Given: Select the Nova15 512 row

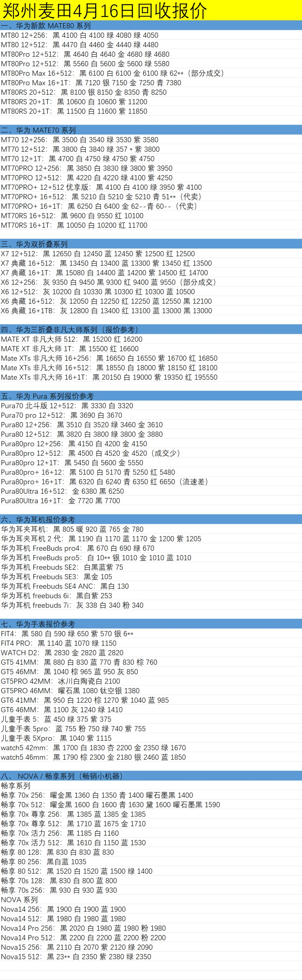Looking at the screenshot, I should pos(151,957).
